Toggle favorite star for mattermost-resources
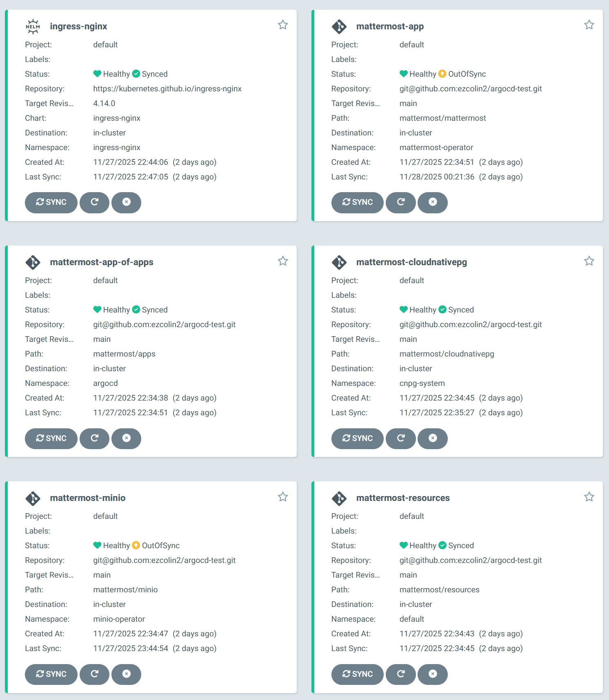Screen dimensions: 609x700 589,496
